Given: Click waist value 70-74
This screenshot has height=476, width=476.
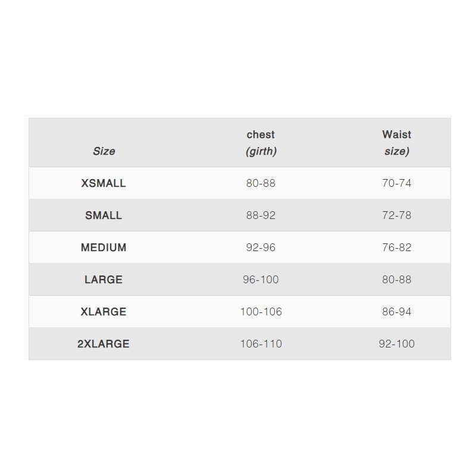Looking at the screenshot, I should pyautogui.click(x=396, y=183).
